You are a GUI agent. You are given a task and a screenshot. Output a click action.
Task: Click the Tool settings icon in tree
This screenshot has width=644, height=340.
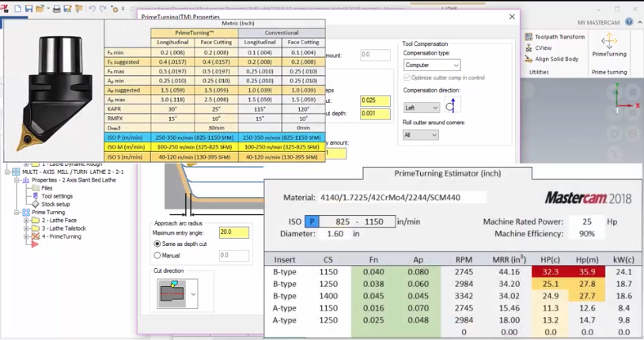tap(36, 196)
